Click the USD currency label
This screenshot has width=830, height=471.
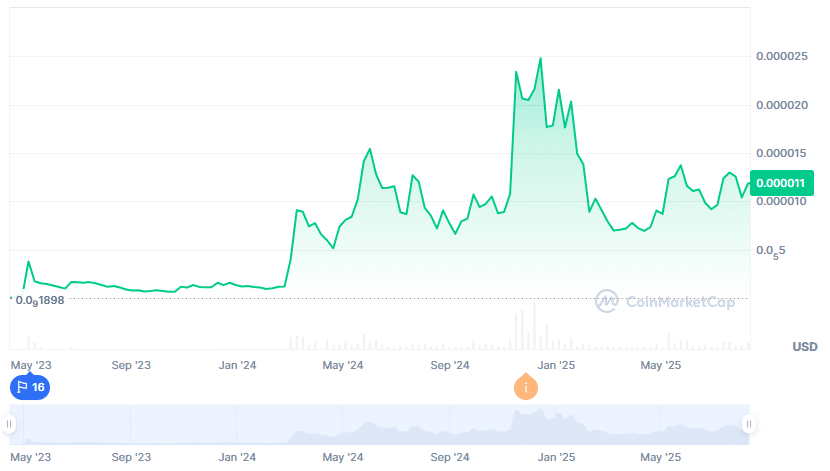[804, 347]
